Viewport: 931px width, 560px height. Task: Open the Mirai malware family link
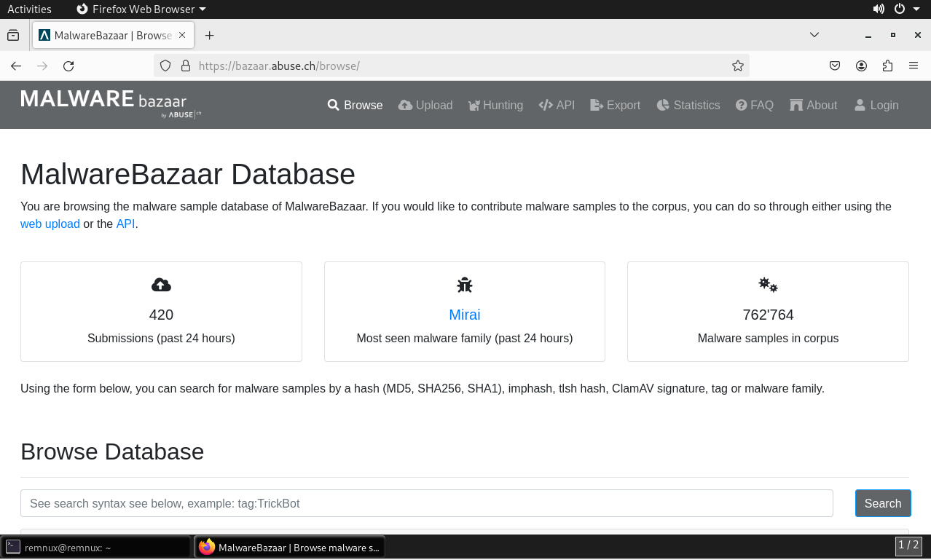point(464,315)
